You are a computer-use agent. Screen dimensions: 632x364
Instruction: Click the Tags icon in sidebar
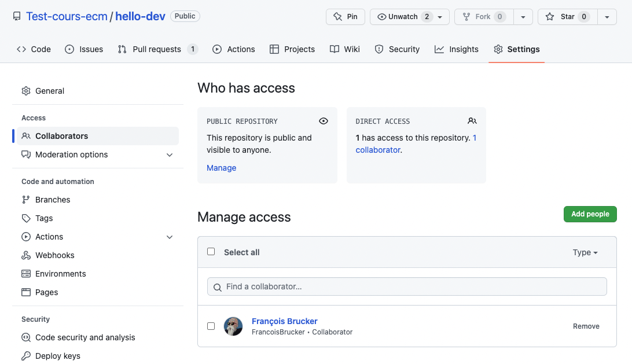click(x=26, y=218)
